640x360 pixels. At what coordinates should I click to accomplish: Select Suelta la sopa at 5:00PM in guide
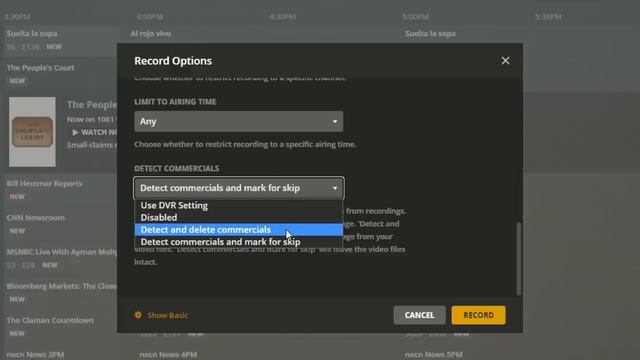coord(430,33)
